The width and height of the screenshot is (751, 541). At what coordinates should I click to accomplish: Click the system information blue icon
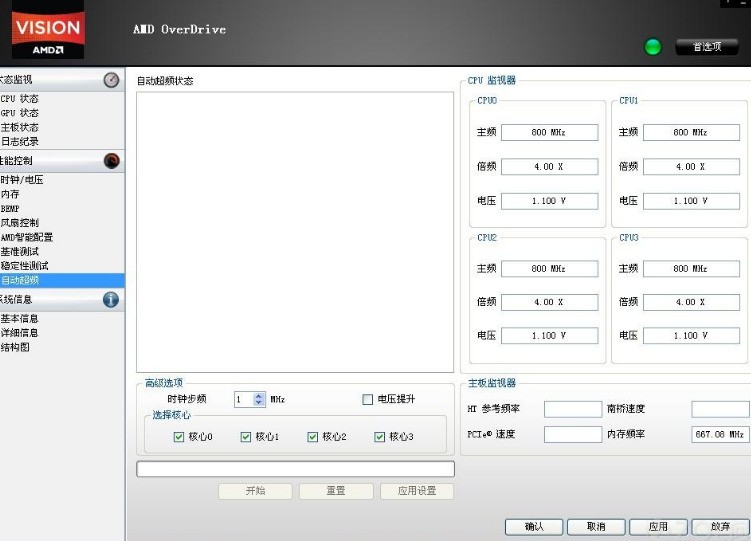(111, 300)
